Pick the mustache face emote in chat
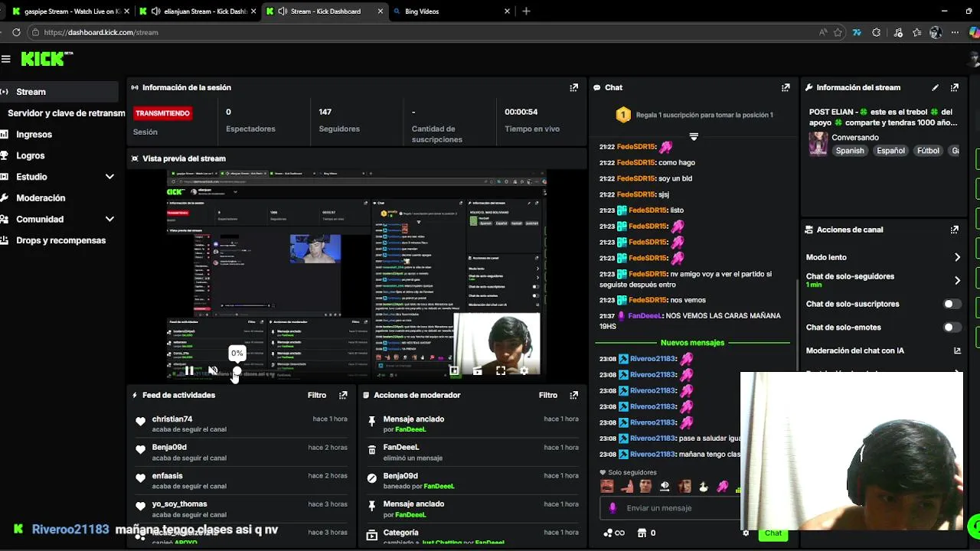Viewport: 980px width, 551px height. pyautogui.click(x=607, y=486)
